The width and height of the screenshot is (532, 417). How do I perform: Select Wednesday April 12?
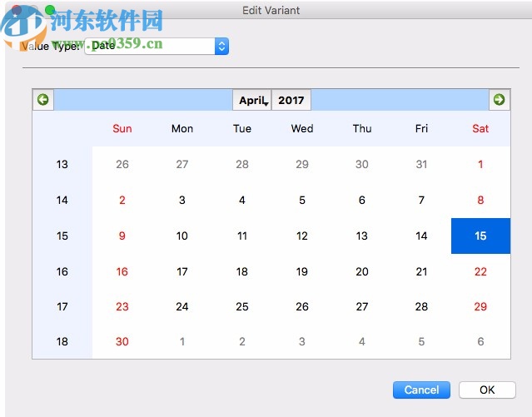tap(302, 236)
